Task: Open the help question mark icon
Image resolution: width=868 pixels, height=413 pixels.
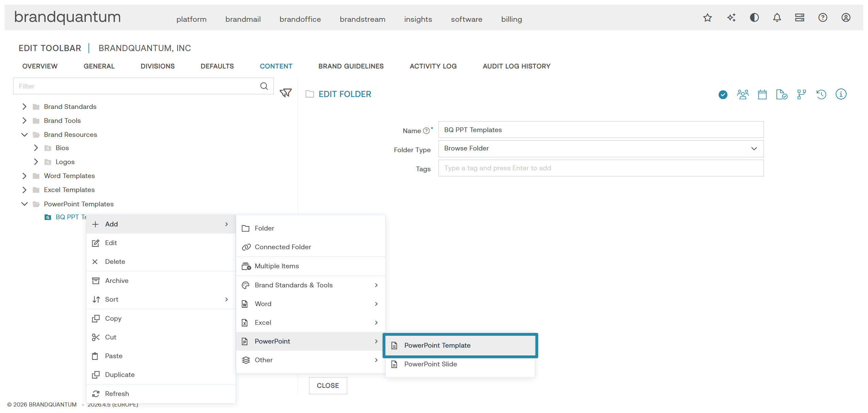Action: point(823,18)
